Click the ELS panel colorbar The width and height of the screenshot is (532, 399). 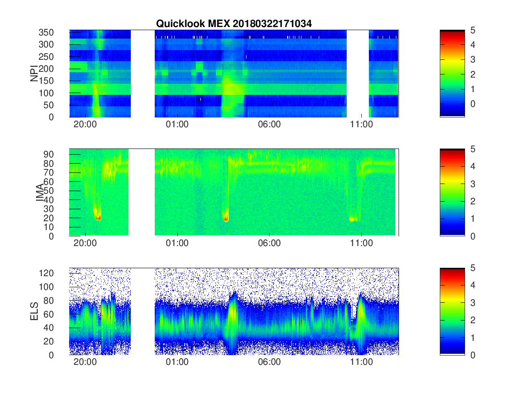pos(452,311)
